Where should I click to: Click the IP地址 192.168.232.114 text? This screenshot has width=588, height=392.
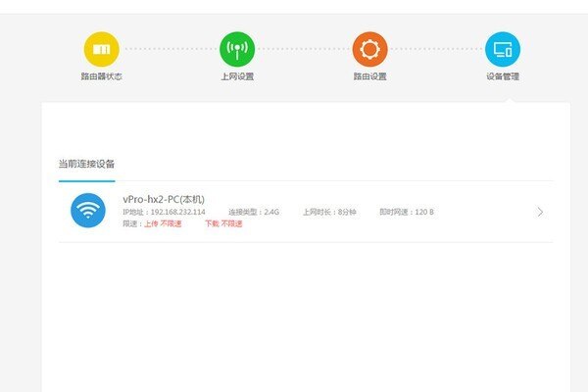click(164, 212)
